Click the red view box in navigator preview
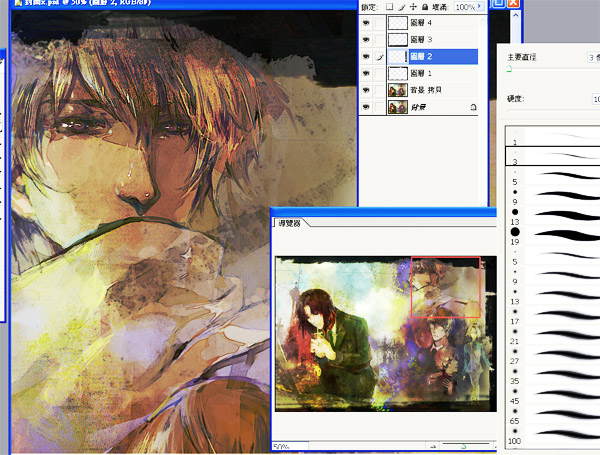The image size is (600, 455). coord(445,287)
